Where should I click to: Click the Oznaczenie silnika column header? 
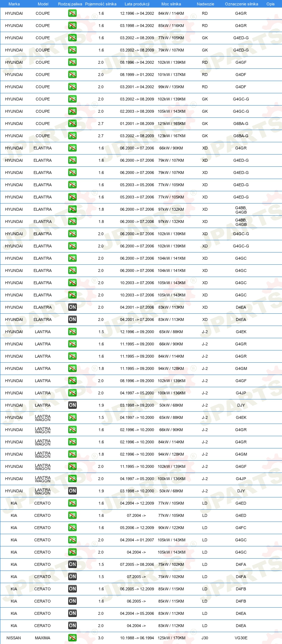(x=242, y=4)
